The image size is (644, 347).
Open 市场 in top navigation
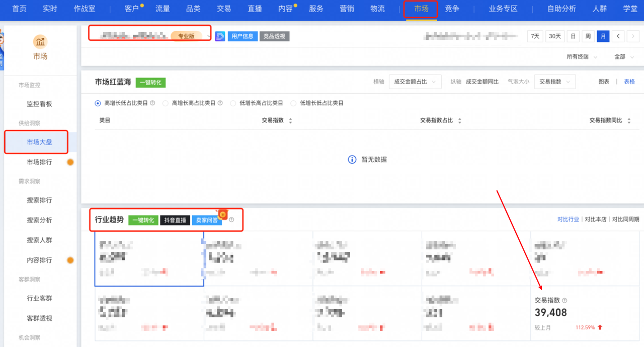pyautogui.click(x=421, y=9)
